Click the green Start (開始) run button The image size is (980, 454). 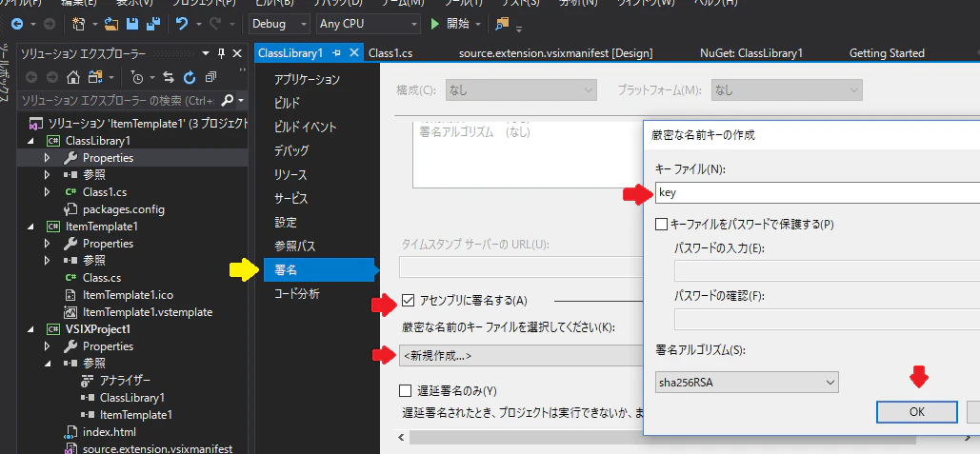435,25
